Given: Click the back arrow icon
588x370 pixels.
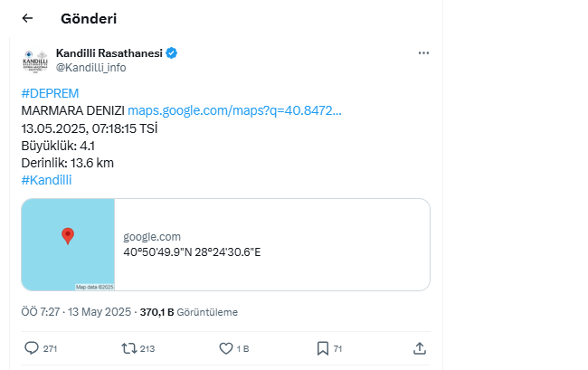Looking at the screenshot, I should [27, 18].
